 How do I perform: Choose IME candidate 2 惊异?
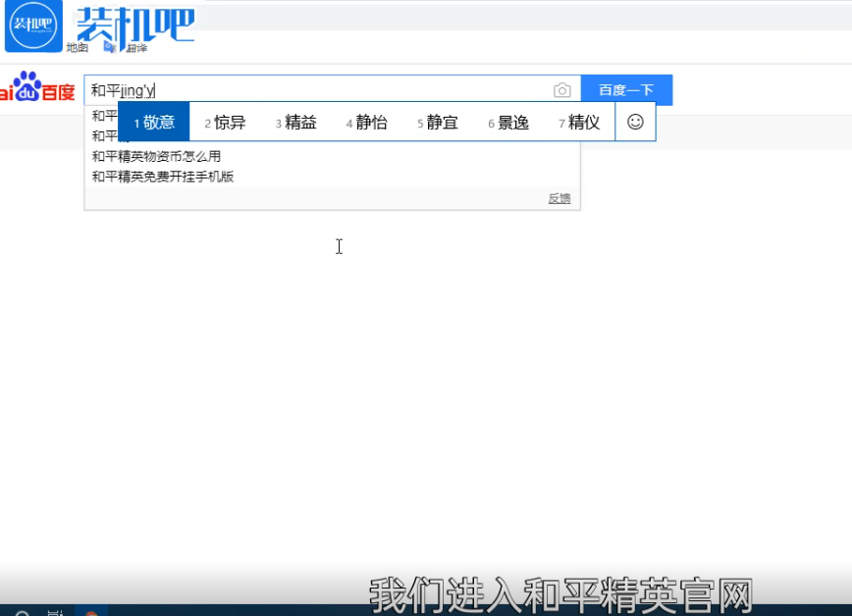coord(225,123)
